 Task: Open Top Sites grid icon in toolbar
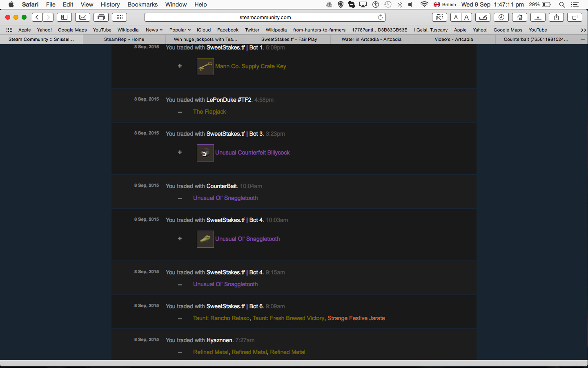point(119,17)
